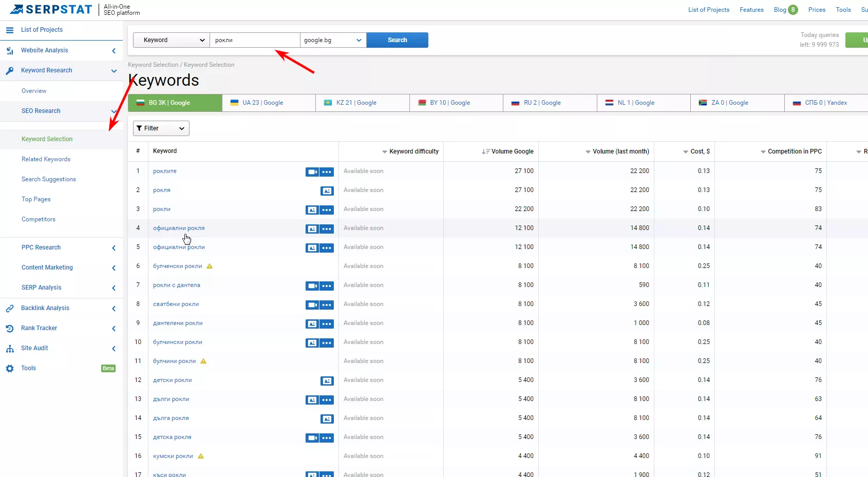Open Top Pages in sidebar
Screen dimensions: 868x477
[36, 199]
